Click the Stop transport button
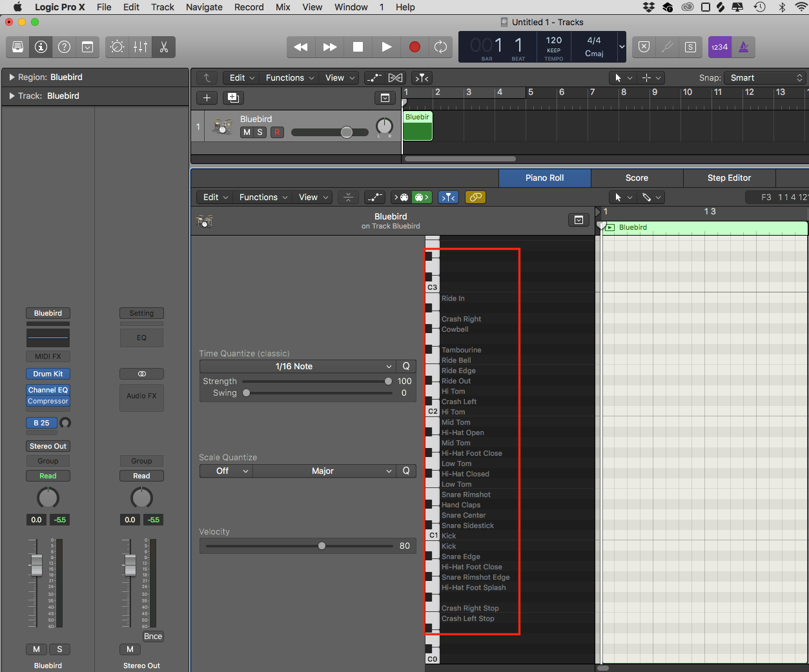The height and width of the screenshot is (672, 809). pyautogui.click(x=358, y=46)
